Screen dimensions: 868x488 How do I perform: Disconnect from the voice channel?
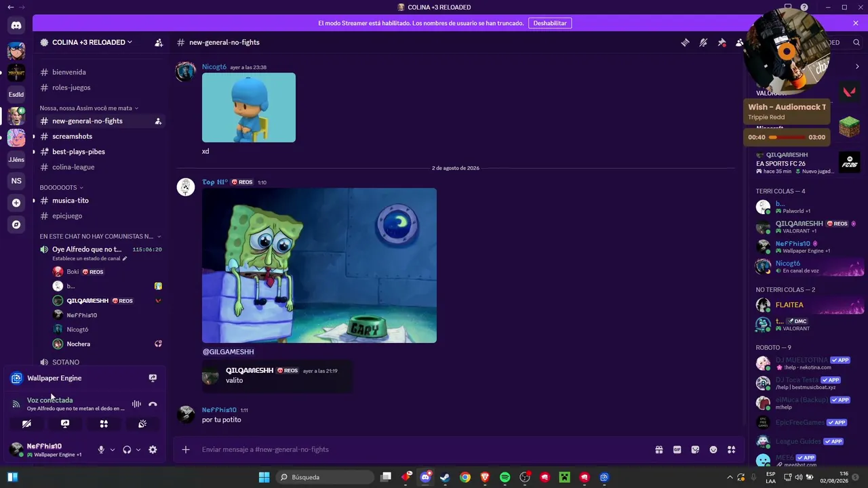pos(153,404)
